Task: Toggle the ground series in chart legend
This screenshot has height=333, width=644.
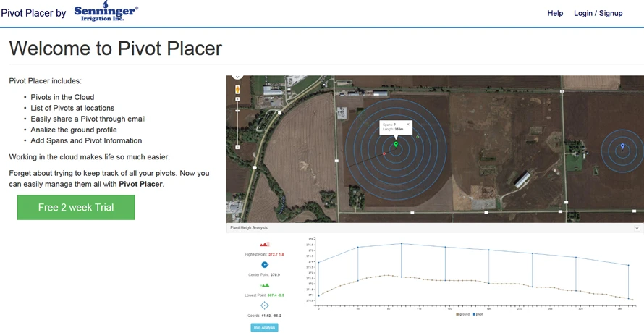Action: [462, 314]
